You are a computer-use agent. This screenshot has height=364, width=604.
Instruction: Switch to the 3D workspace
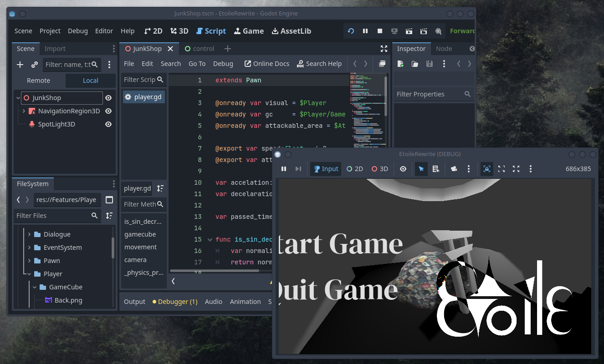tap(179, 31)
